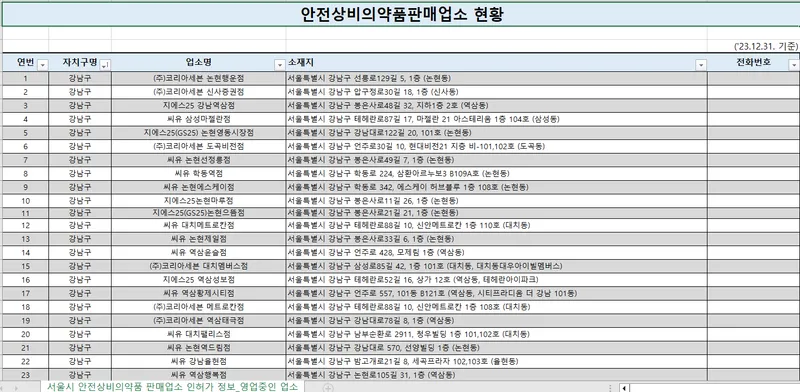Select address cell 남부순환로 2911 청우빌딩
Viewport: 800px width, 392px height.
pos(496,334)
